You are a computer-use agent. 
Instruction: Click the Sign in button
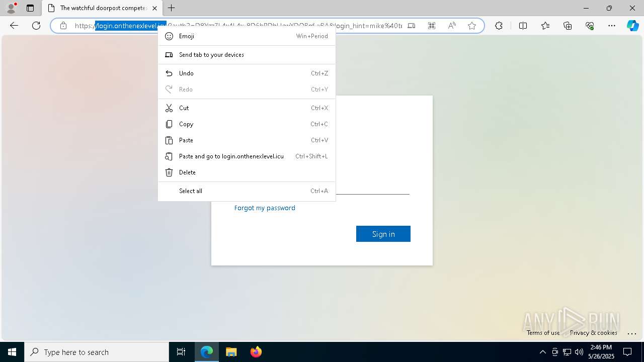pos(383,234)
